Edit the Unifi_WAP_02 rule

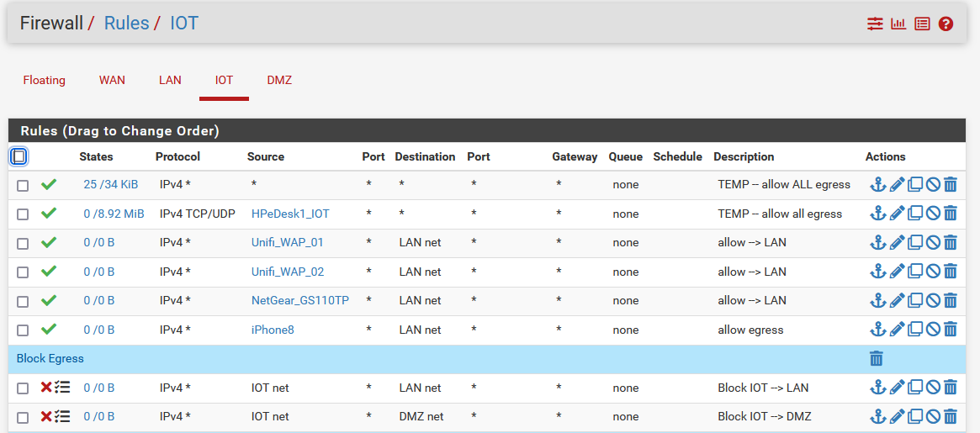pos(897,272)
